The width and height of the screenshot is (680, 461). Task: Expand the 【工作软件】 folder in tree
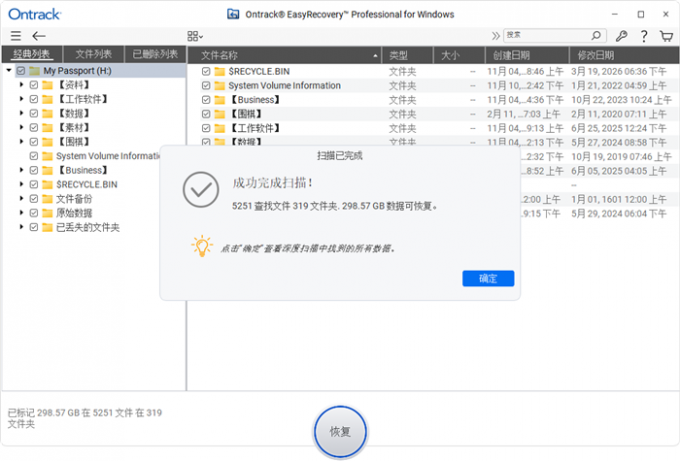(x=21, y=99)
